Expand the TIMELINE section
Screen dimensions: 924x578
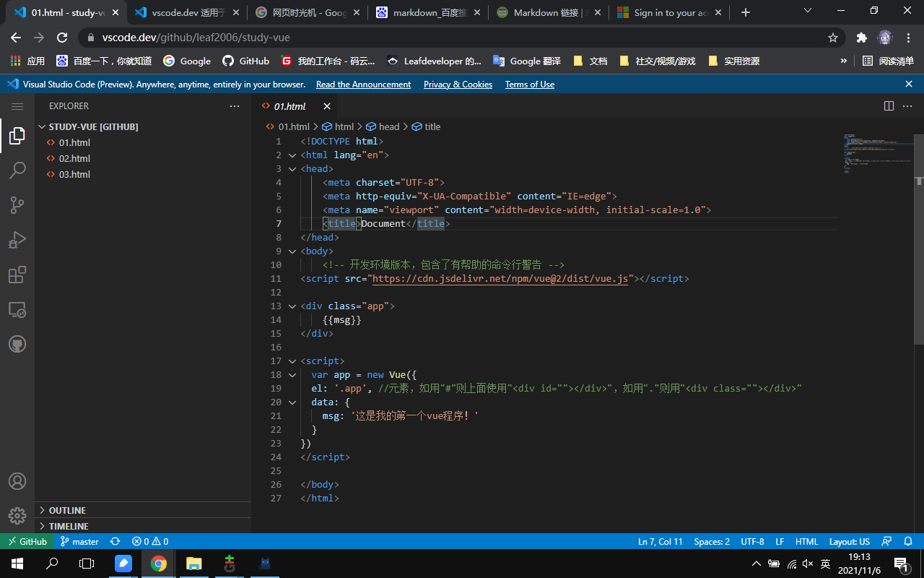click(69, 527)
